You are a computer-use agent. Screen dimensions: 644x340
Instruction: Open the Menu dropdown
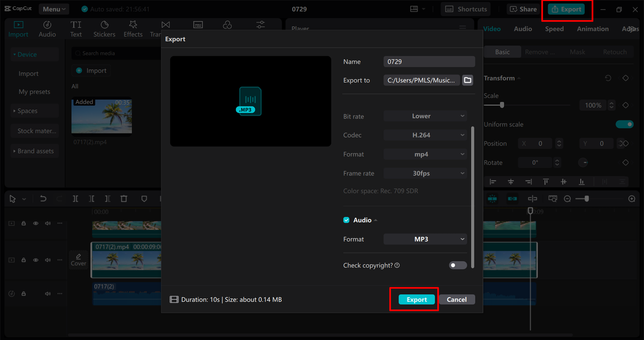pos(53,9)
